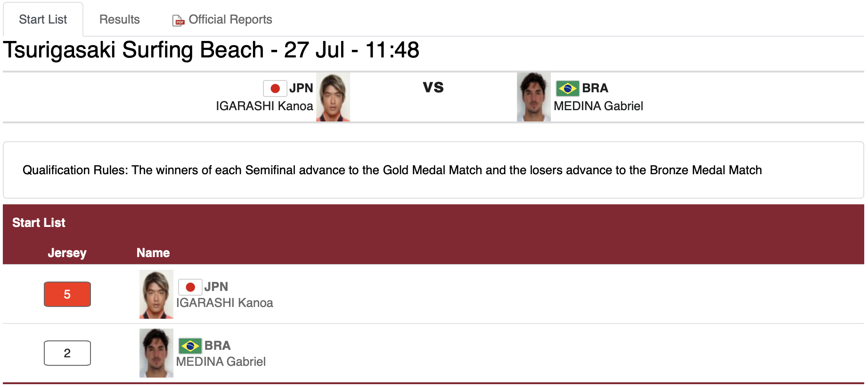
Task: Click Gabriel Medina's photo in the matchup header
Action: click(533, 97)
